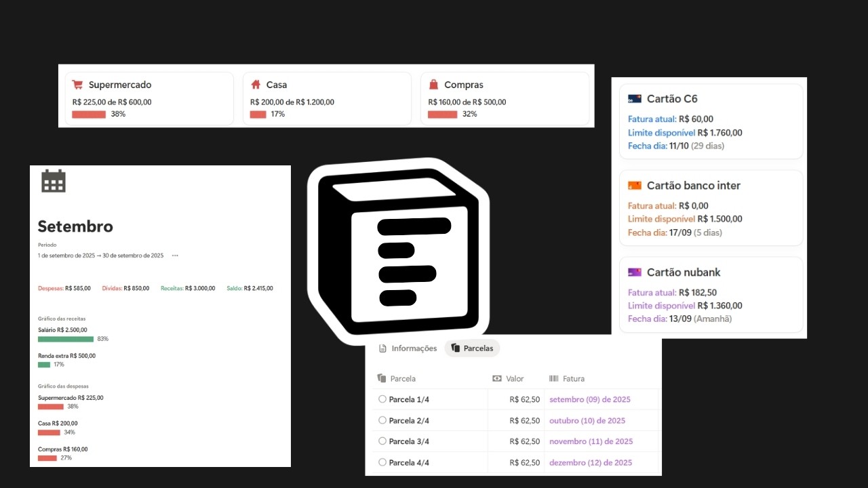868x488 pixels.
Task: Click 'R$ 160,00 de R$ 500,00' text
Action: pos(467,102)
